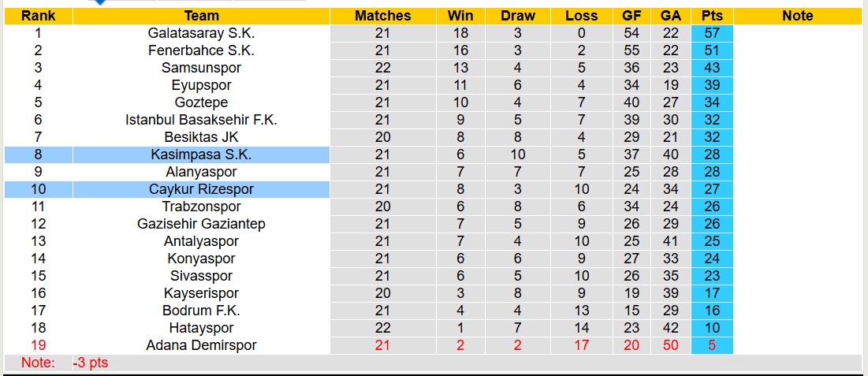
Task: Click the Note column header
Action: 798,16
